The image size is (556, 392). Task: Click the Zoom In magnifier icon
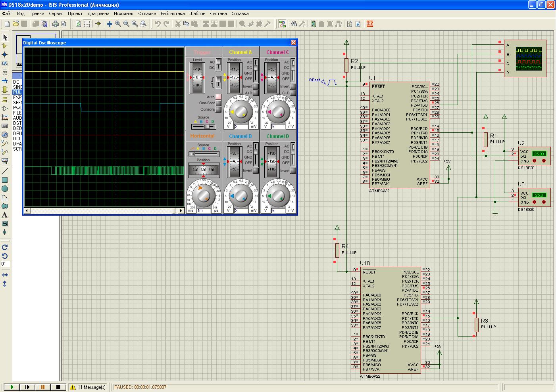[118, 24]
